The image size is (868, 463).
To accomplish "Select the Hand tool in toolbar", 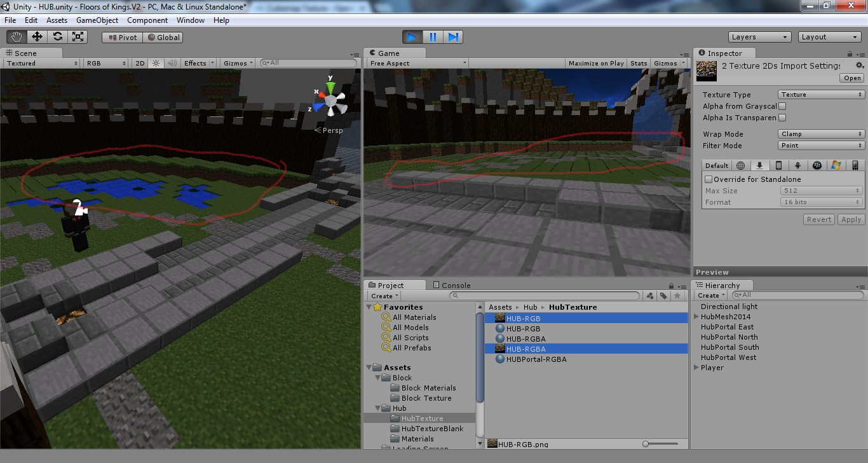I will click(17, 37).
